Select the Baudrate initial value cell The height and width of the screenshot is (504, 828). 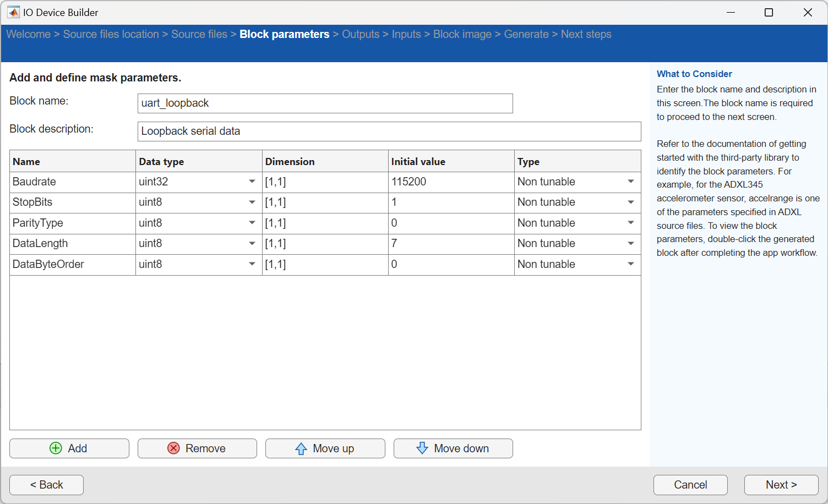[x=450, y=182]
